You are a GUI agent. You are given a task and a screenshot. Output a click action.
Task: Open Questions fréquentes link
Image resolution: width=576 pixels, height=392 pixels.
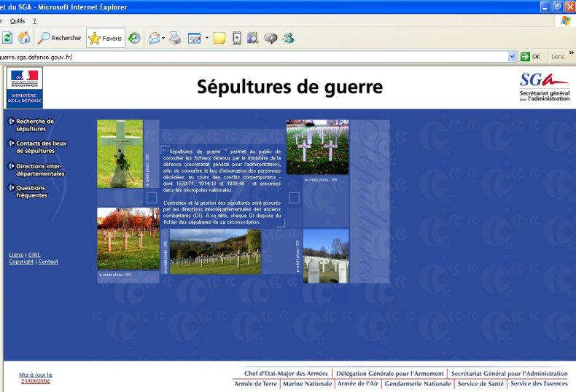point(31,191)
